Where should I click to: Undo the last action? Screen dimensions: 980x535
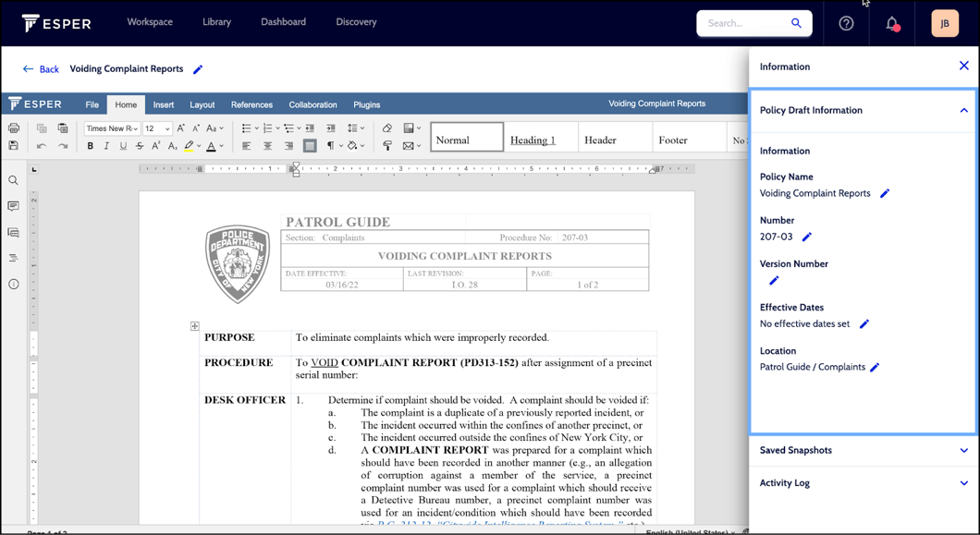(x=42, y=146)
